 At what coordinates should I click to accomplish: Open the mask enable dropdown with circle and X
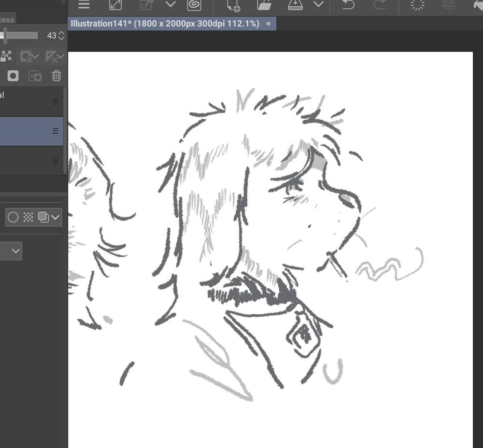[29, 56]
